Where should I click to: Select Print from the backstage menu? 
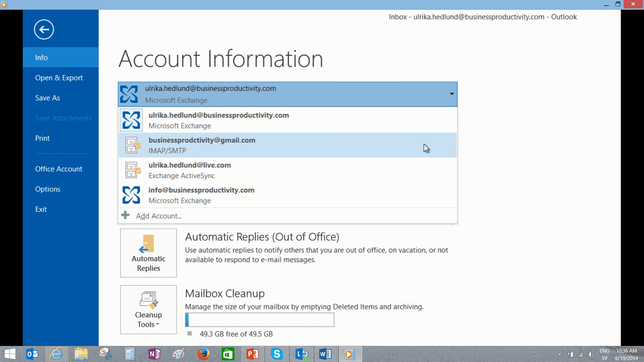tap(61, 138)
